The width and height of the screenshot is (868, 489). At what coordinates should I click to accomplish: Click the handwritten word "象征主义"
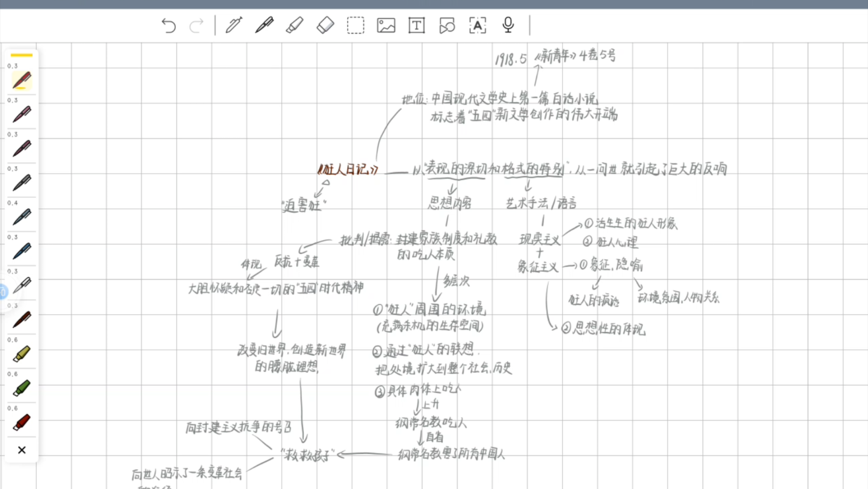538,267
